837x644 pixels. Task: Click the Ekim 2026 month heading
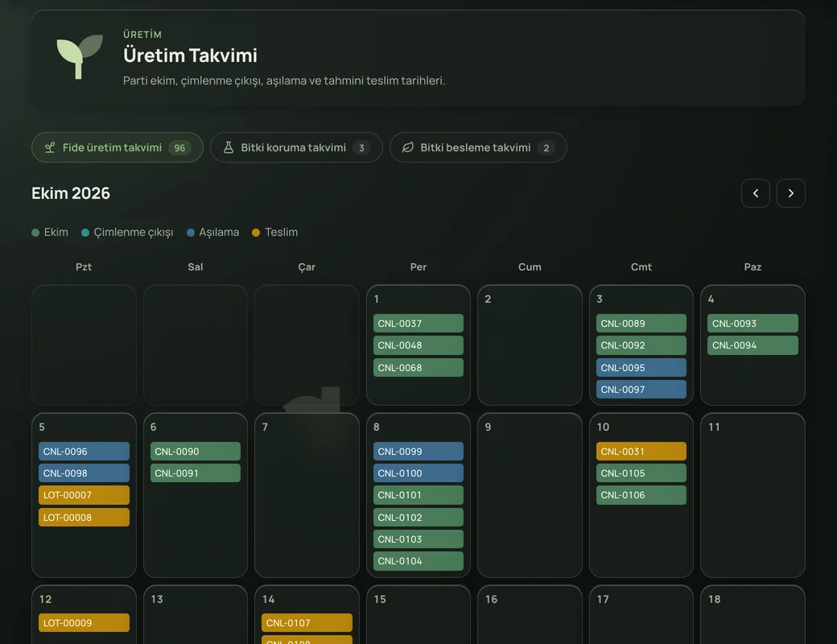71,192
